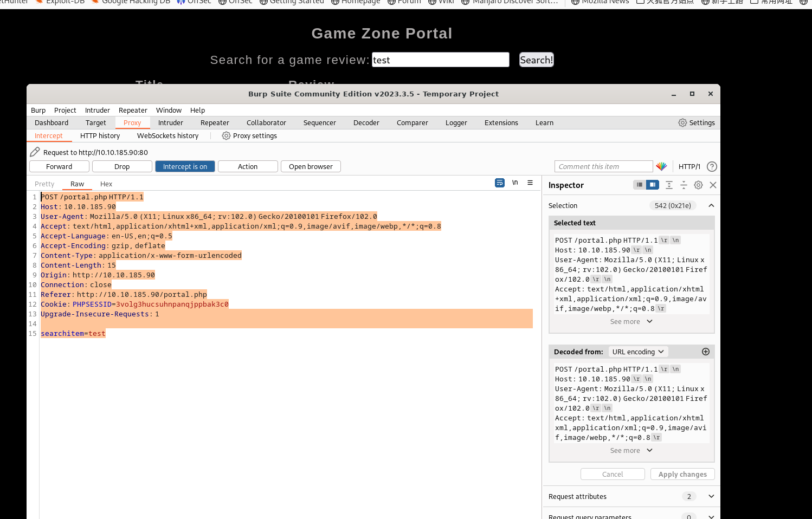Toggle line wrapping in the message editor

(x=499, y=183)
